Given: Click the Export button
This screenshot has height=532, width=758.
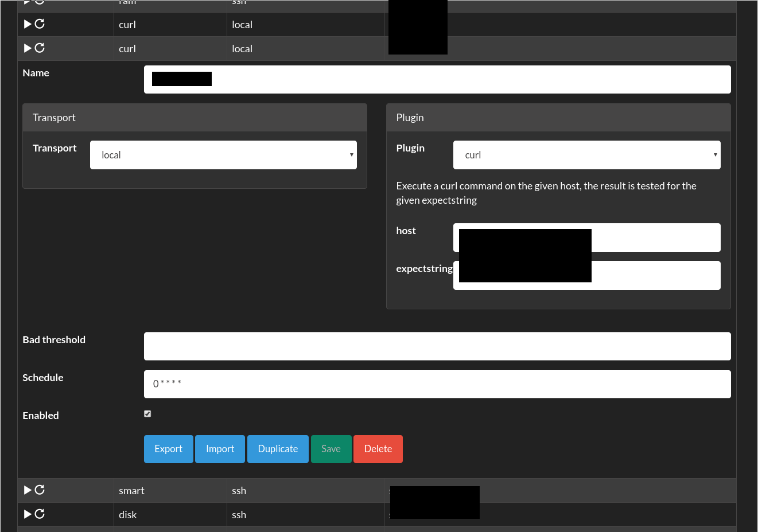Looking at the screenshot, I should 168,449.
